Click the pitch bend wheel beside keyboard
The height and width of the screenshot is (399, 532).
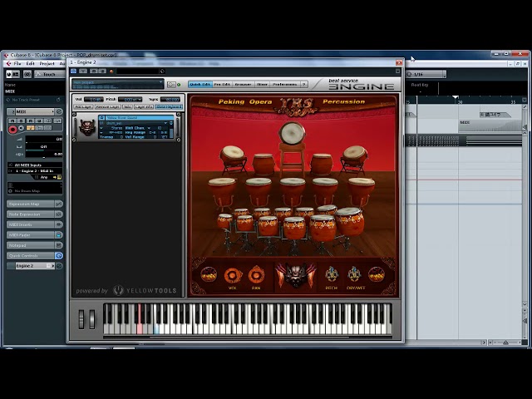click(81, 319)
